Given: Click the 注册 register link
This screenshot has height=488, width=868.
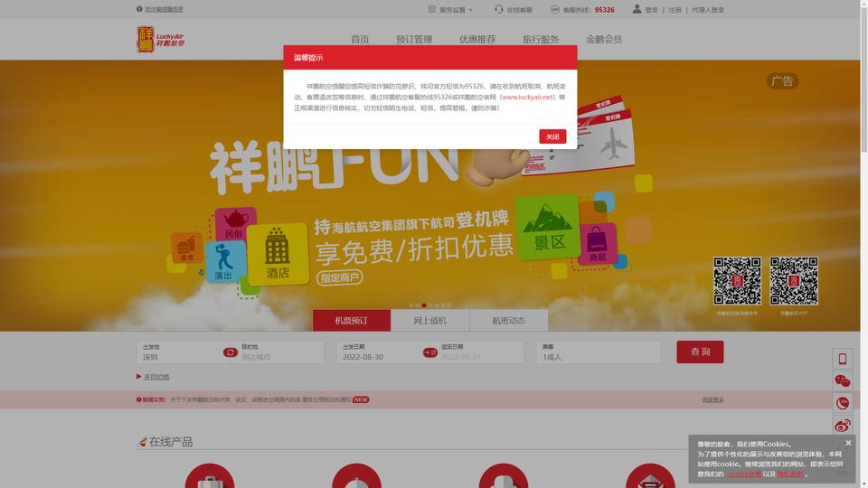Looking at the screenshot, I should [x=675, y=9].
